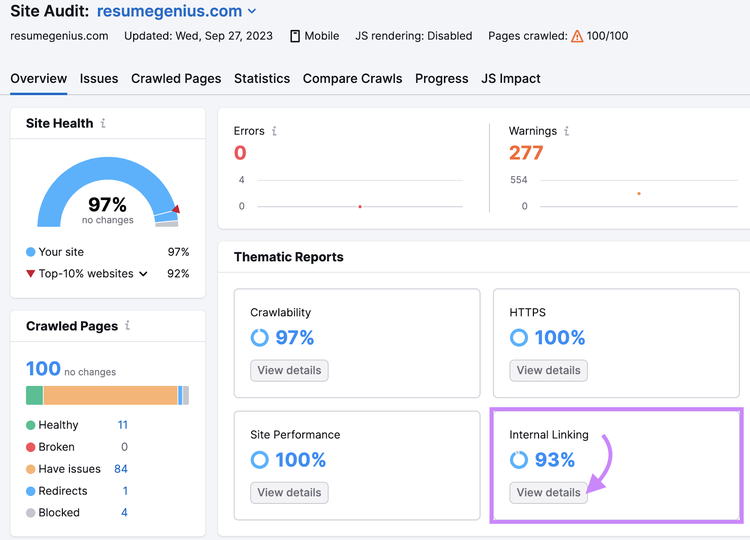Expand the Top-10% websites chevron
The width and height of the screenshot is (750, 540).
point(143,274)
